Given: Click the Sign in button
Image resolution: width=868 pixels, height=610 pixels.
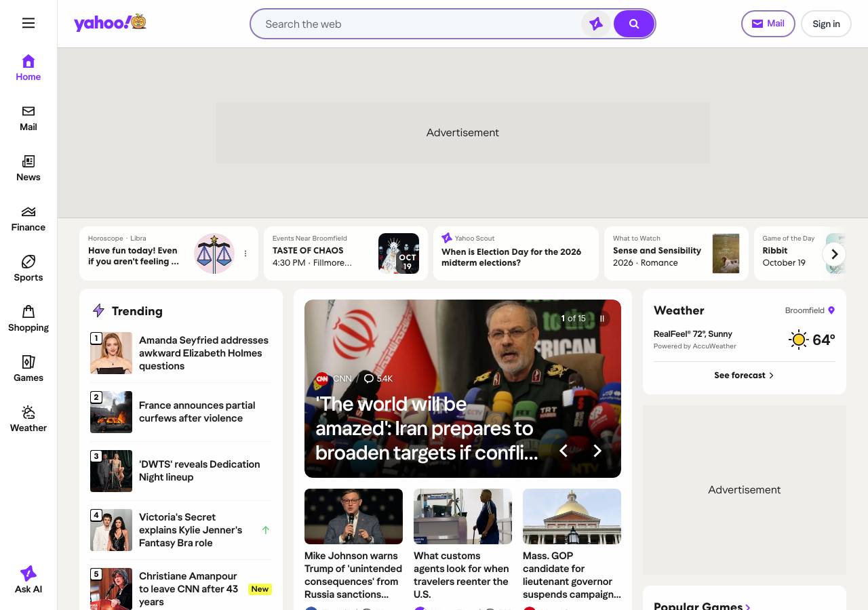Looking at the screenshot, I should [x=826, y=24].
